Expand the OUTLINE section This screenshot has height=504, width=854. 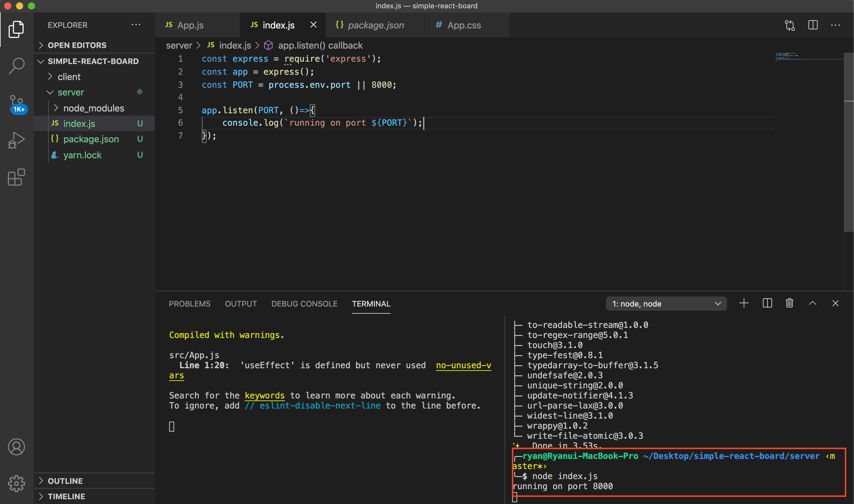tap(65, 481)
